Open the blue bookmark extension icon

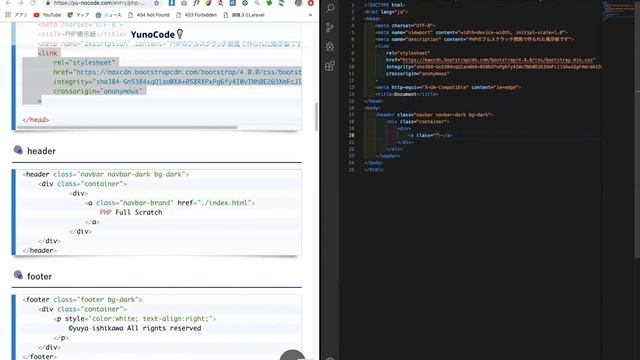171,3
